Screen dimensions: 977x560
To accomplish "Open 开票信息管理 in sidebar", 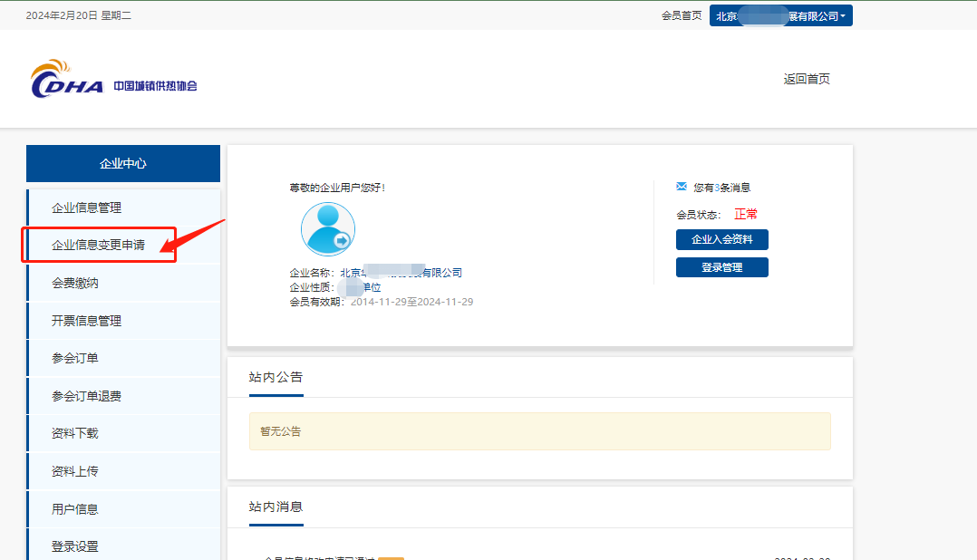I will pos(123,321).
